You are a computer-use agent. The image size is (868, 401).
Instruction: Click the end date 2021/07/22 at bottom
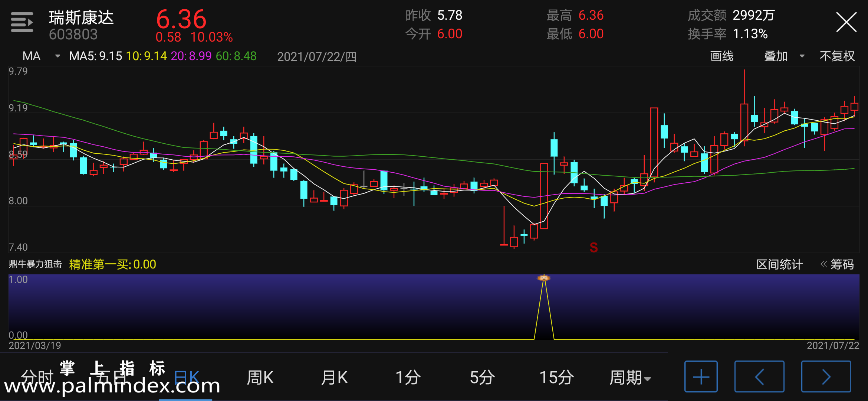(833, 346)
